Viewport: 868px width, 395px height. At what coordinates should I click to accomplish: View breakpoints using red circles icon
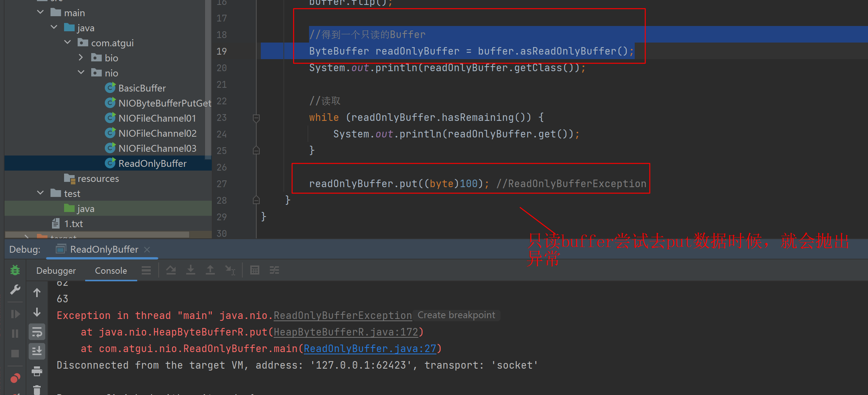point(15,378)
